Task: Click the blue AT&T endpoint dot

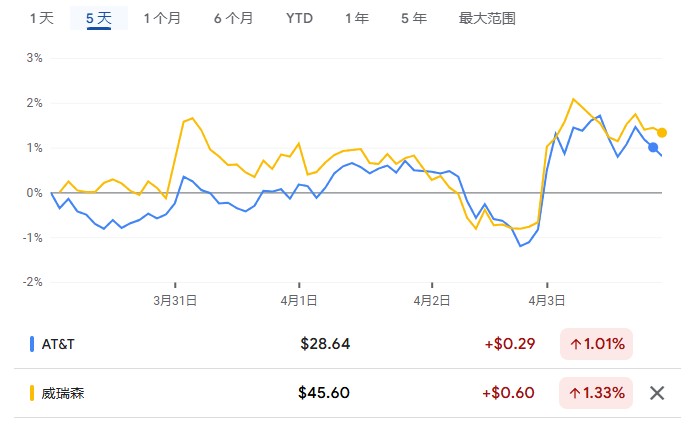Action: click(653, 148)
